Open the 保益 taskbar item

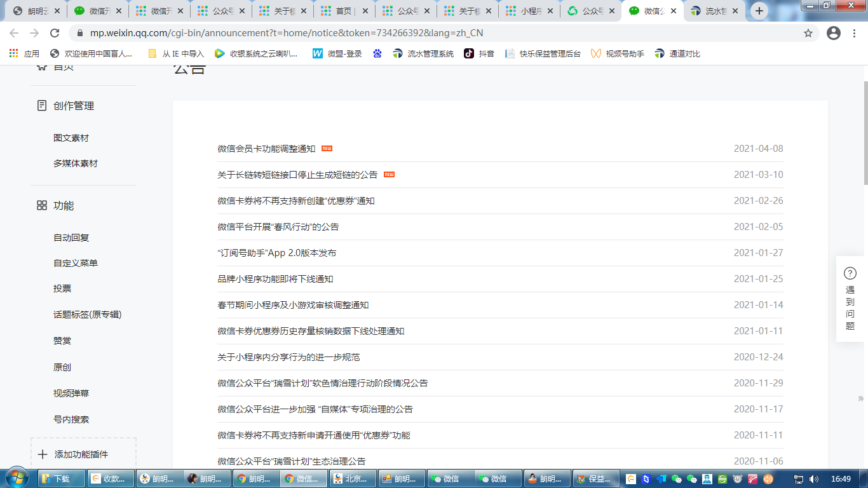coord(597,478)
